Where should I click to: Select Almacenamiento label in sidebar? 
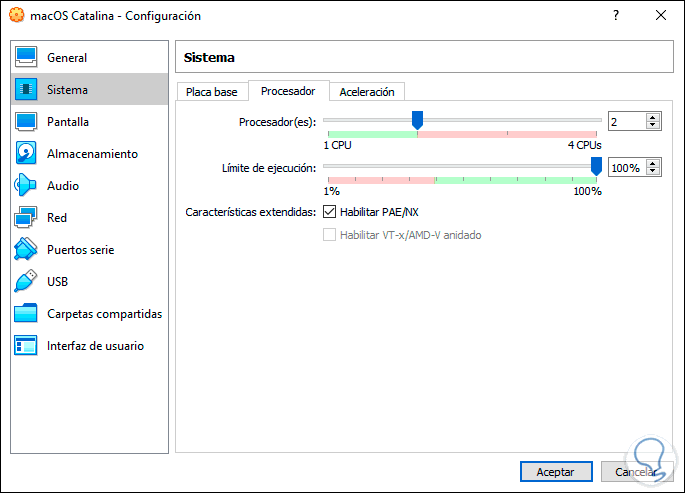92,154
